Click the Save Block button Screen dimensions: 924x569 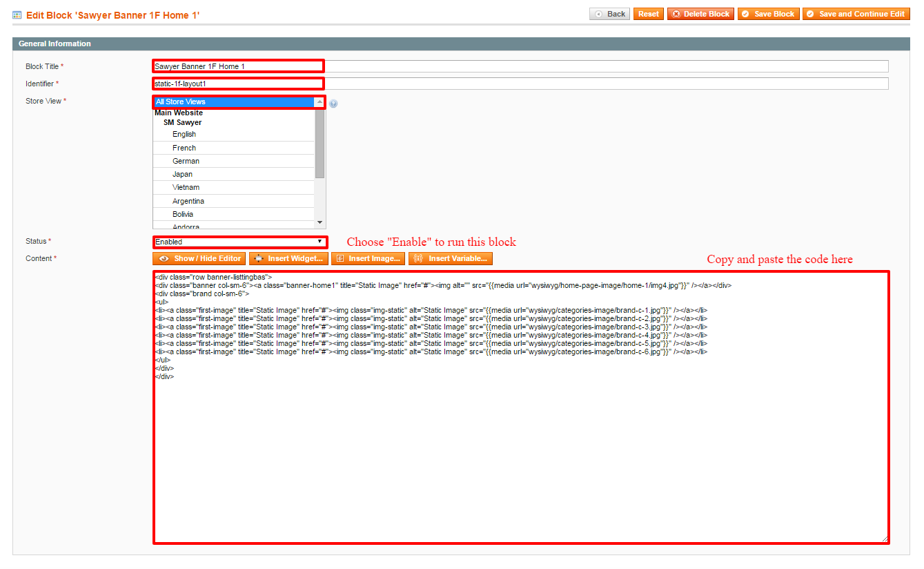pyautogui.click(x=768, y=14)
